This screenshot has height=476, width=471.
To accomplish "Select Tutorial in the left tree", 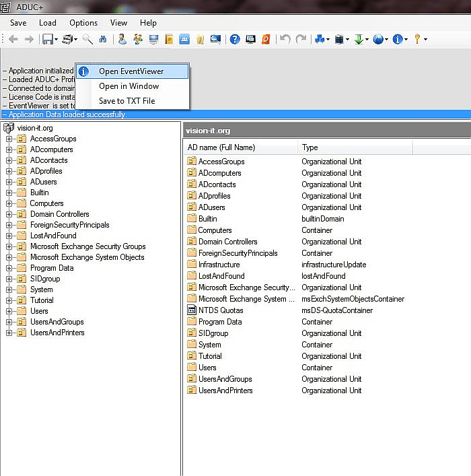I will point(42,300).
